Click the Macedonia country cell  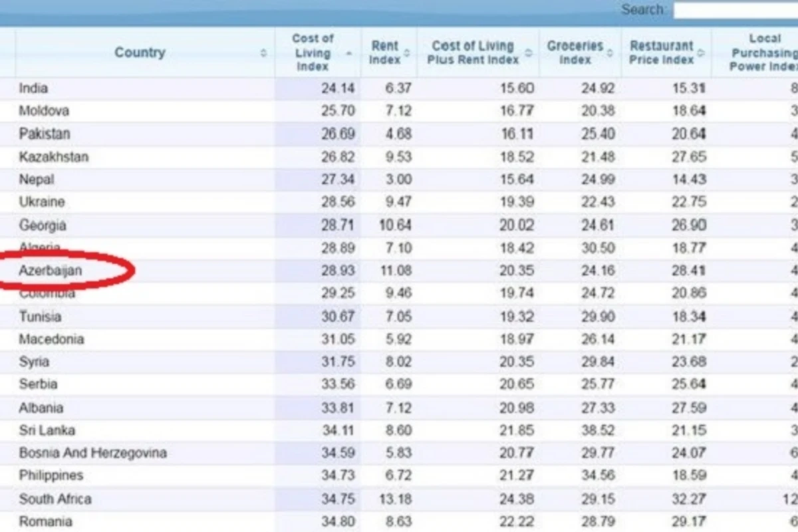(x=51, y=339)
